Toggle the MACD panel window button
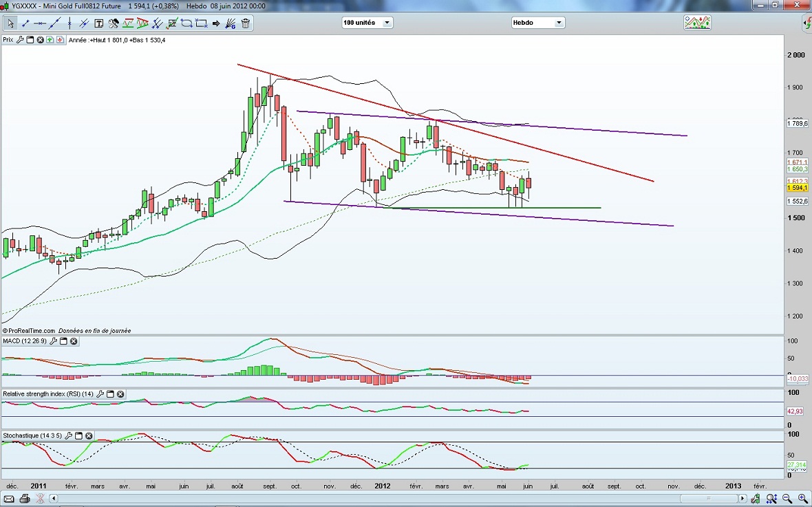Image resolution: width=812 pixels, height=507 pixels. [x=63, y=341]
